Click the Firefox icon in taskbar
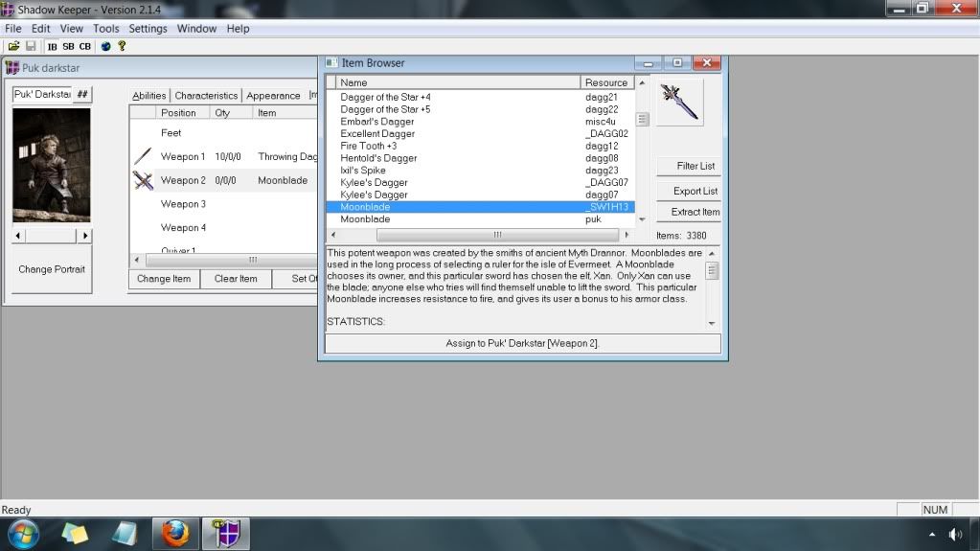Viewport: 980px width, 551px height. point(175,534)
